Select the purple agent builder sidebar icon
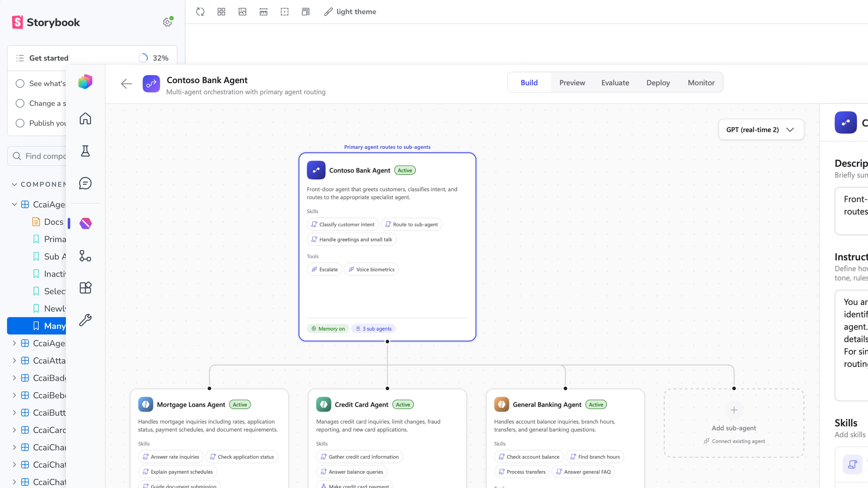The width and height of the screenshot is (868, 488). point(86,223)
